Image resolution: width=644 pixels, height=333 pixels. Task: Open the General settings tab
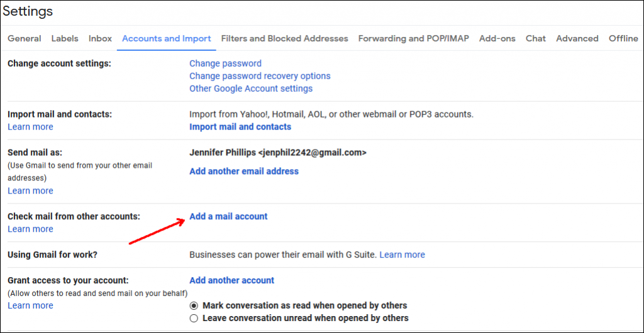point(25,38)
